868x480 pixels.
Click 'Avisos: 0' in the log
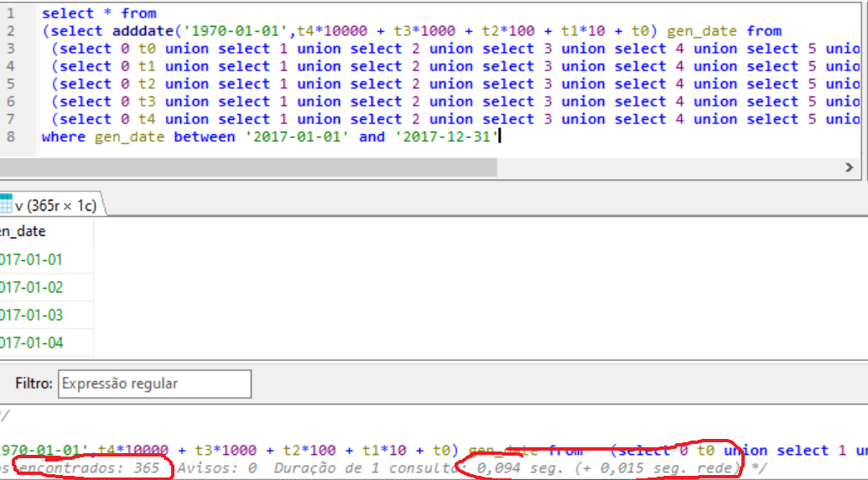tap(216, 468)
